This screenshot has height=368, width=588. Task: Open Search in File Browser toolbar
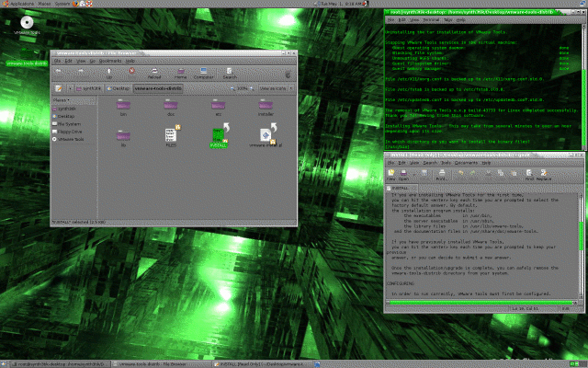(x=230, y=74)
